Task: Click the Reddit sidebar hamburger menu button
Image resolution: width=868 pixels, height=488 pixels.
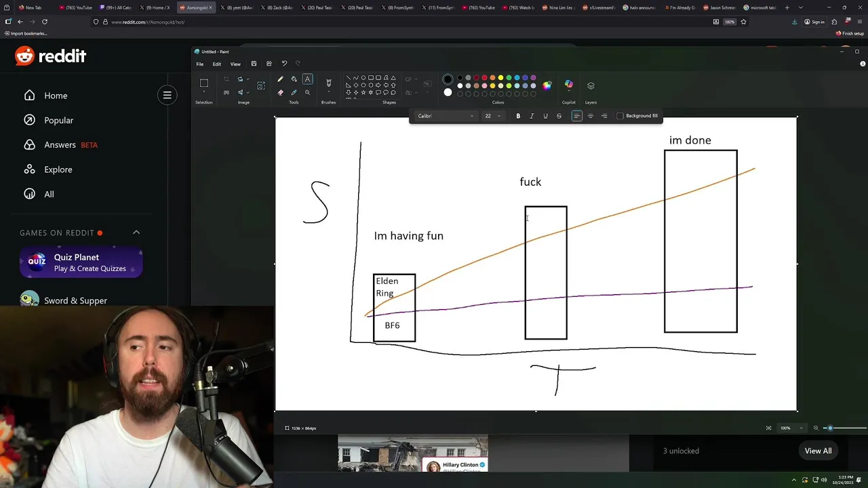Action: 167,95
